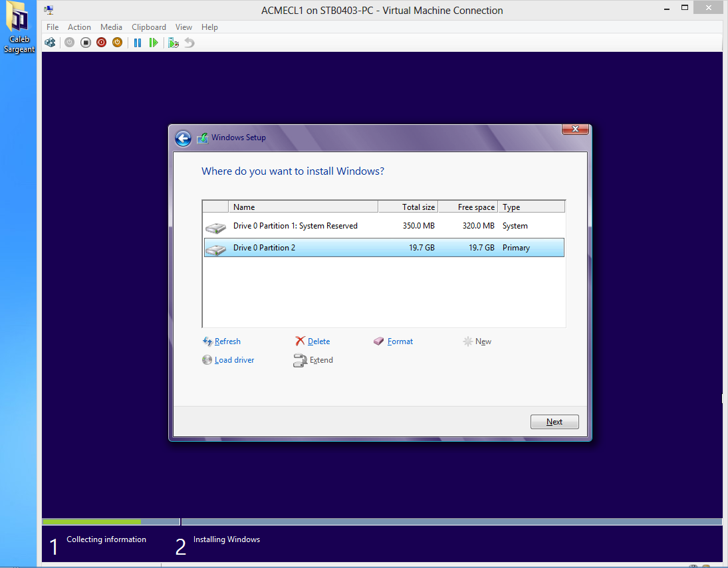This screenshot has width=728, height=568.
Task: Click the New starburst icon
Action: tap(467, 341)
